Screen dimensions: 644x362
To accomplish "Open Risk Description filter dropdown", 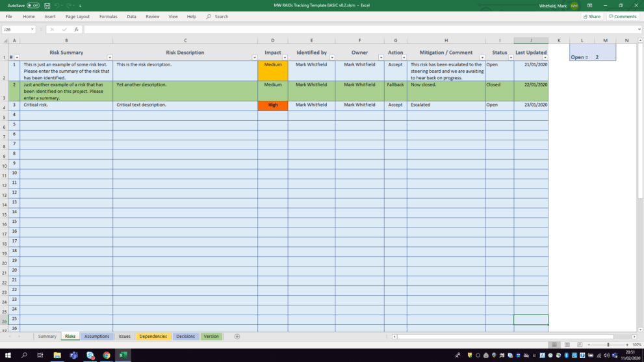I will 255,58.
